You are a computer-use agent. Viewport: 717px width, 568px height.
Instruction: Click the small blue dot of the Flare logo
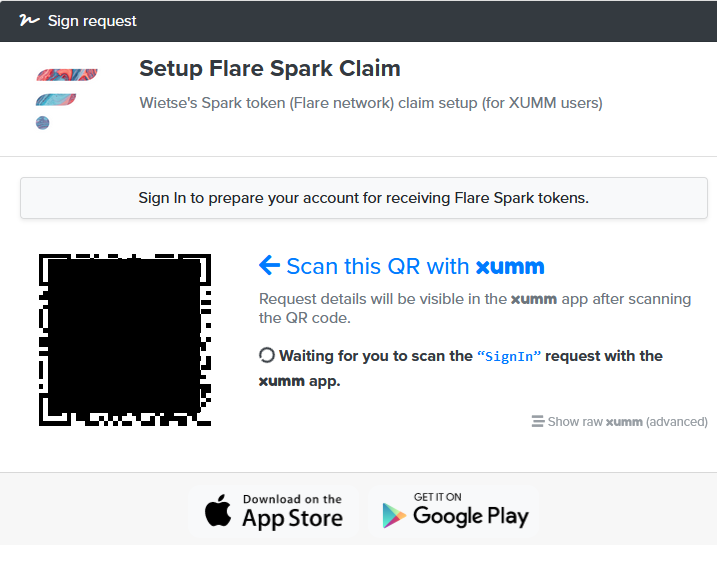43,123
